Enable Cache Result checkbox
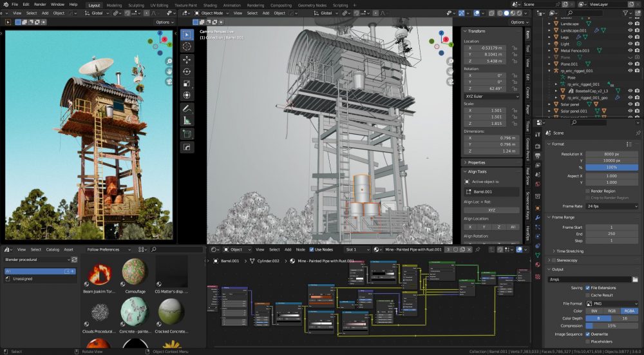Screen dimensions: 644x355 588,295
